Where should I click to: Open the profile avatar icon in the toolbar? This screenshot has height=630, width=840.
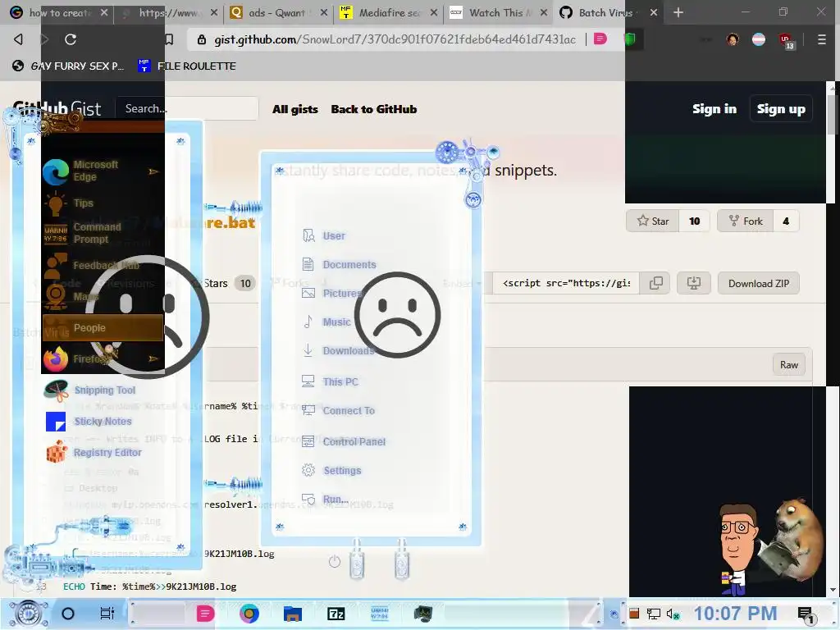coord(733,39)
